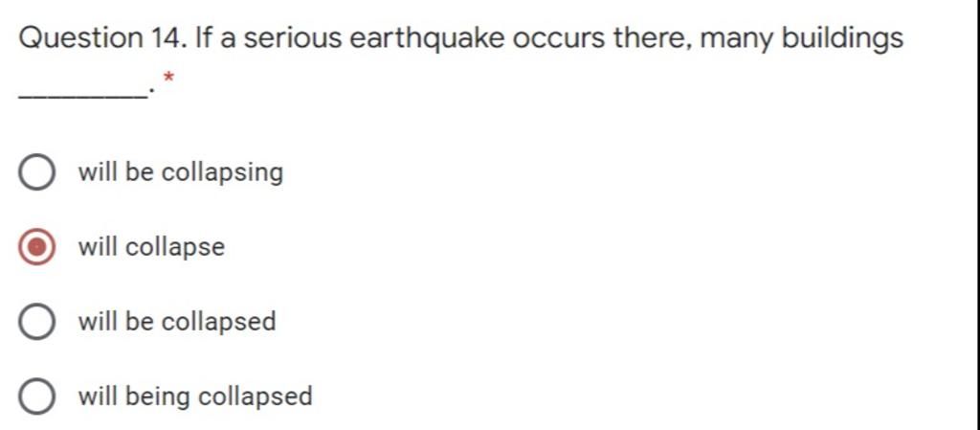Click the 'will being collapsed' answer text
The image size is (980, 430).
pyautogui.click(x=195, y=396)
